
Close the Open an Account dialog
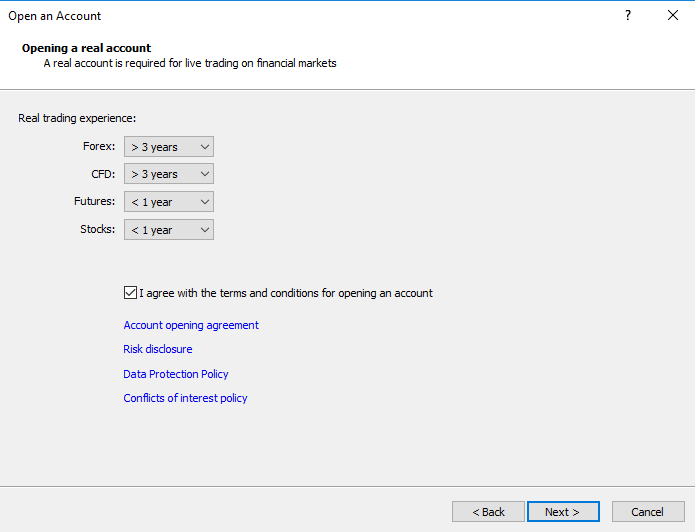click(x=673, y=16)
